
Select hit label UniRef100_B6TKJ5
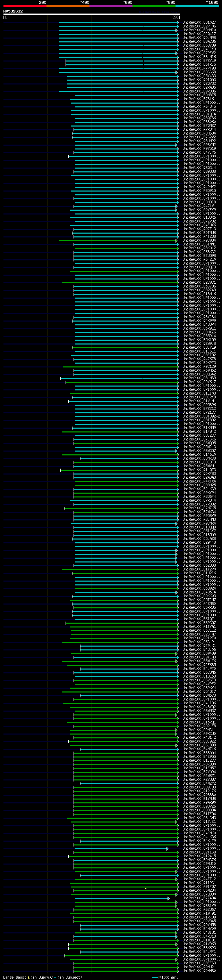[199, 64]
